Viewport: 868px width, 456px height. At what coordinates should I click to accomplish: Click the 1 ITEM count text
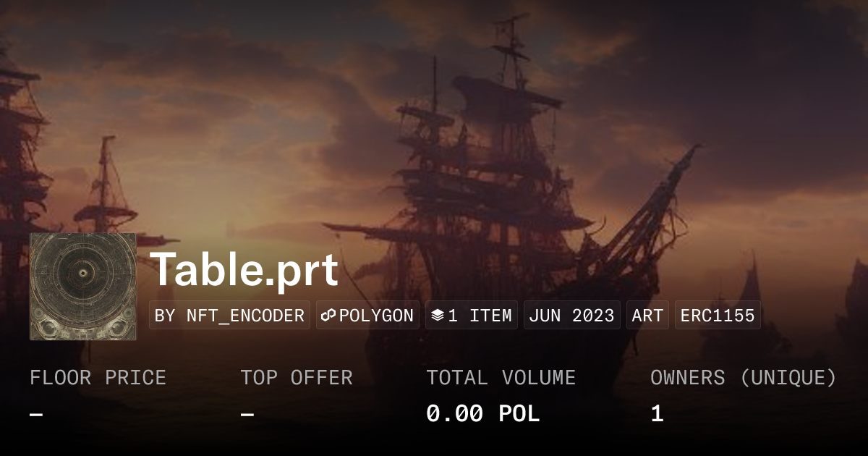(480, 316)
